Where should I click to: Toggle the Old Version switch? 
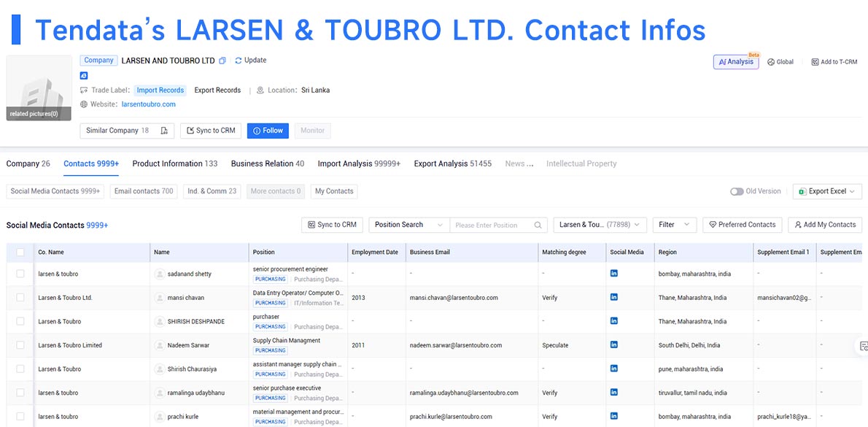[x=737, y=191]
